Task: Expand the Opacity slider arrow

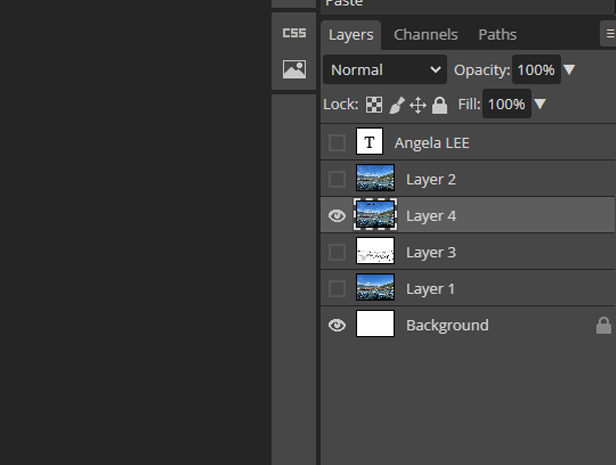Action: [x=570, y=70]
